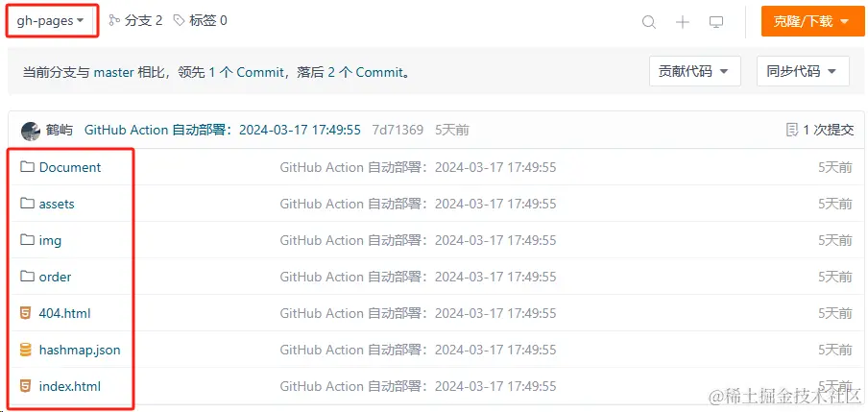The image size is (868, 412).
Task: Click the index.html HTML5 file icon
Action: pyautogui.click(x=25, y=386)
